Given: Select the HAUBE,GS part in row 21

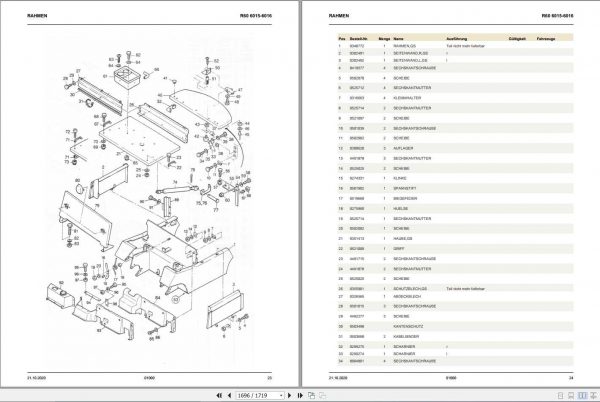Looking at the screenshot, I should (403, 238).
